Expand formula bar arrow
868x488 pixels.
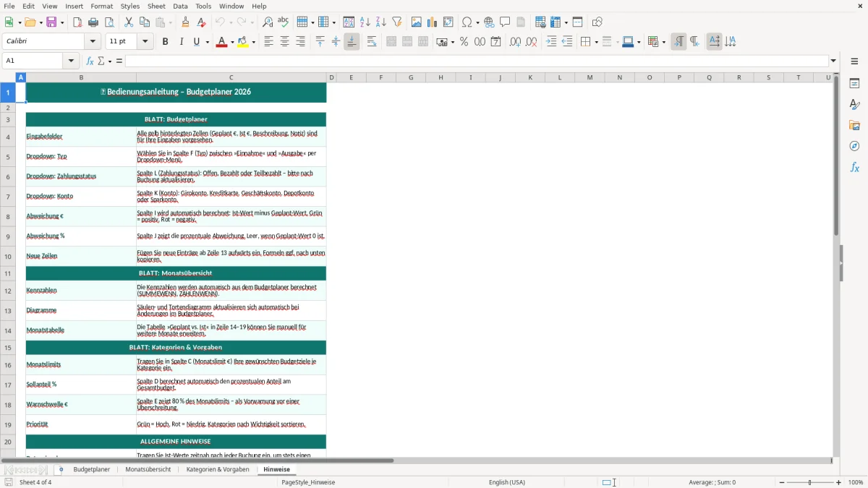click(x=833, y=61)
